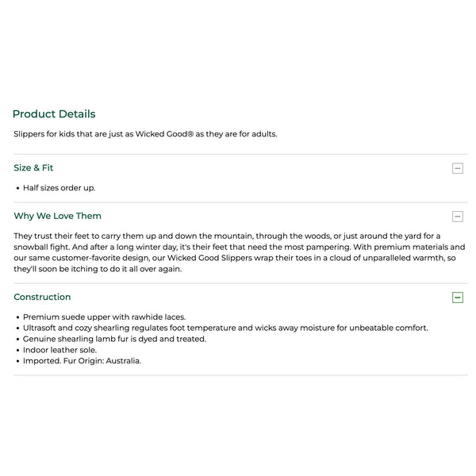Screen dimensions: 476x476
Task: Select the 'Premium suede upper' bullet point
Action: [x=105, y=317]
